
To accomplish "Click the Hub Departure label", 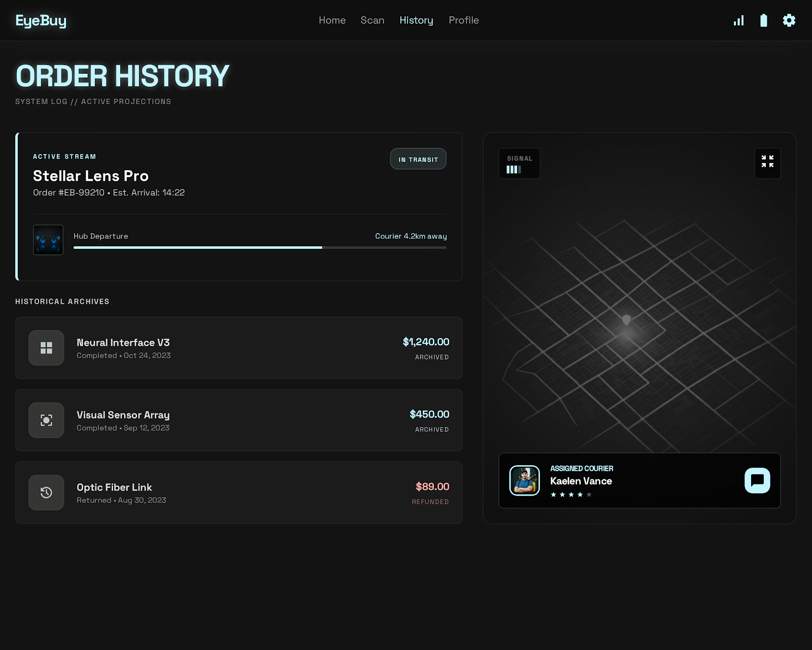I will 100,236.
